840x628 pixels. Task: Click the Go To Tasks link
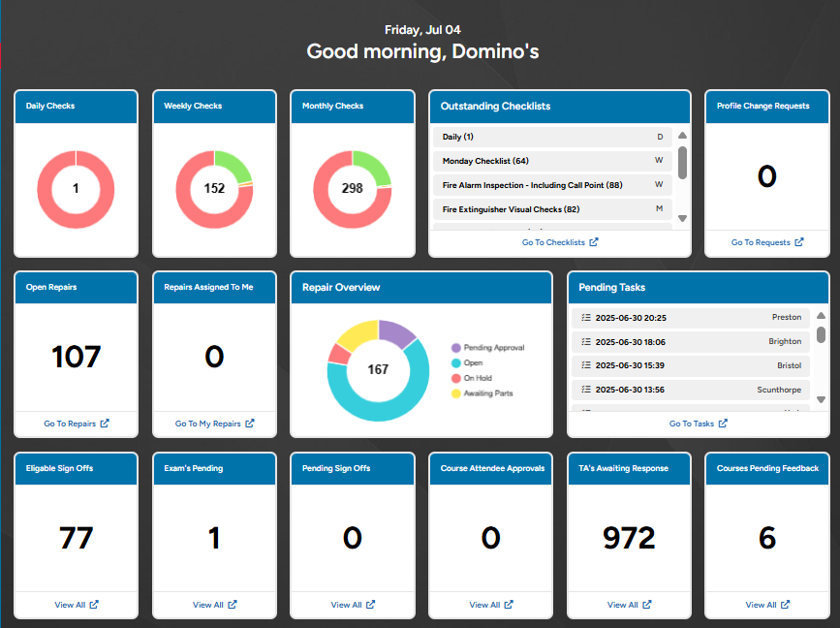pos(698,424)
